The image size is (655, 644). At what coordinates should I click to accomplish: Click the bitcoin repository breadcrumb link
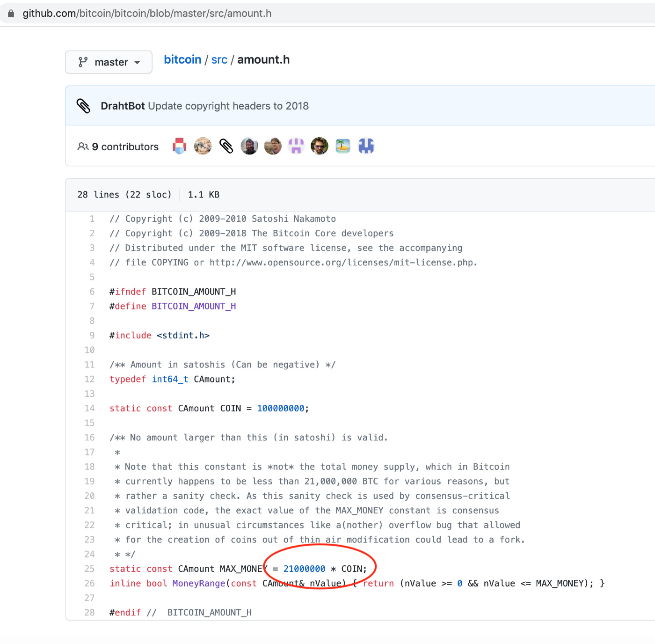pos(182,60)
